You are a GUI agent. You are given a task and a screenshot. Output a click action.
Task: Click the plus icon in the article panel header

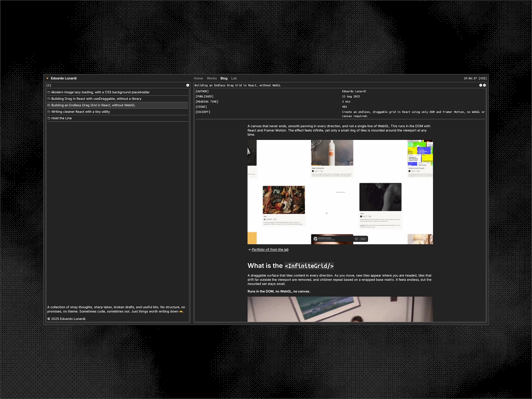(x=480, y=85)
